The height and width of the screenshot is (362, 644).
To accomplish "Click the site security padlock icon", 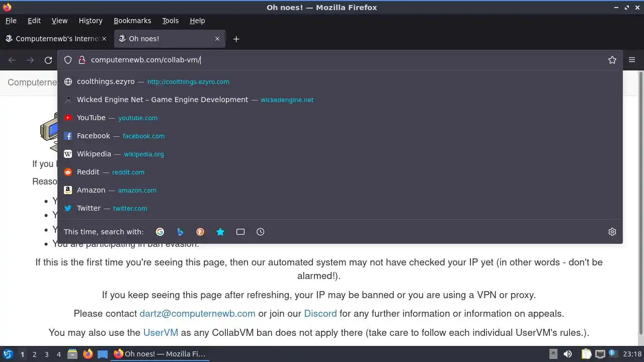I will coord(82,60).
